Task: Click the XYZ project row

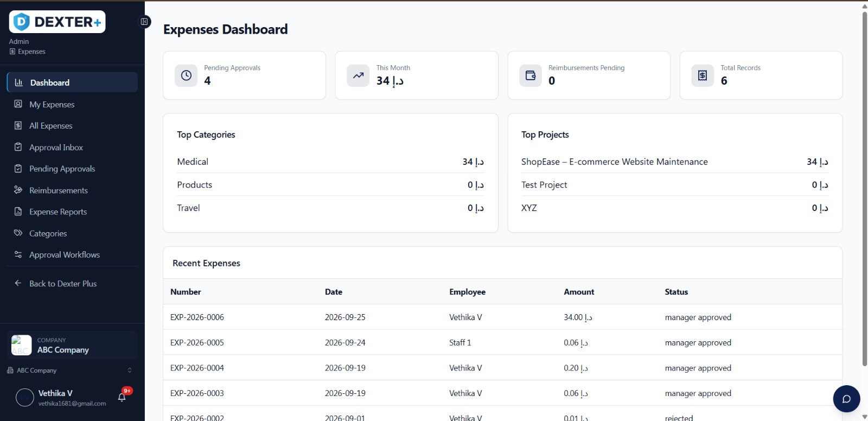Action: [675, 208]
